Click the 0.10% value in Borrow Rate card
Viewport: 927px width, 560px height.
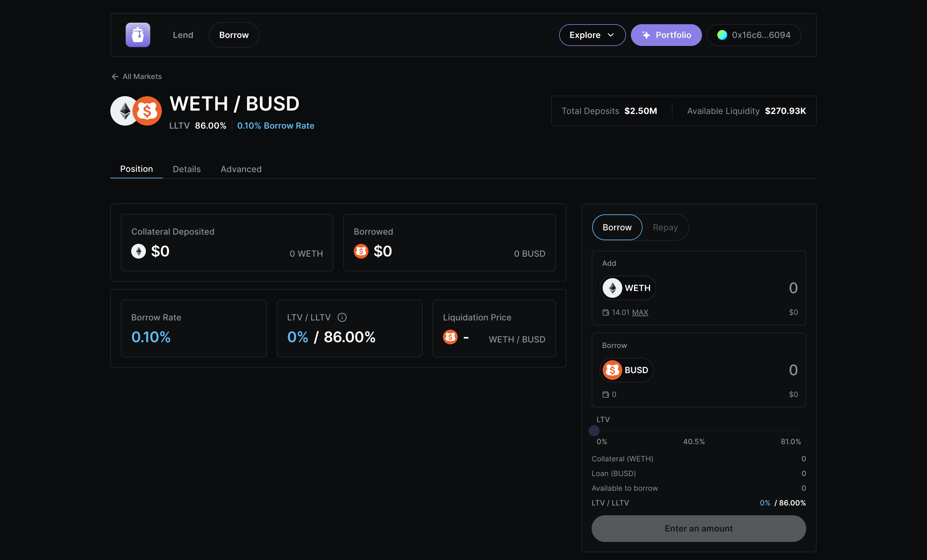(151, 337)
